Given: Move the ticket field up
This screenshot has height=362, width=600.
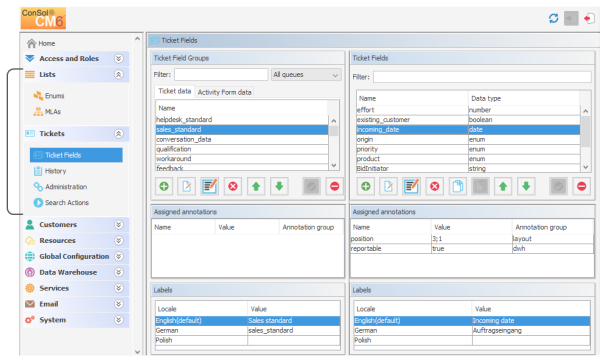Looking at the screenshot, I should [x=503, y=186].
